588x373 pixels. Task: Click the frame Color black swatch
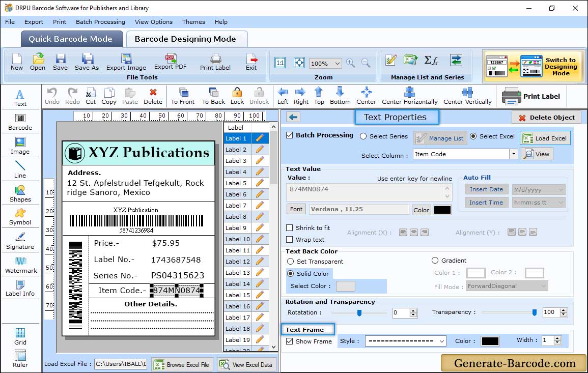pos(490,341)
